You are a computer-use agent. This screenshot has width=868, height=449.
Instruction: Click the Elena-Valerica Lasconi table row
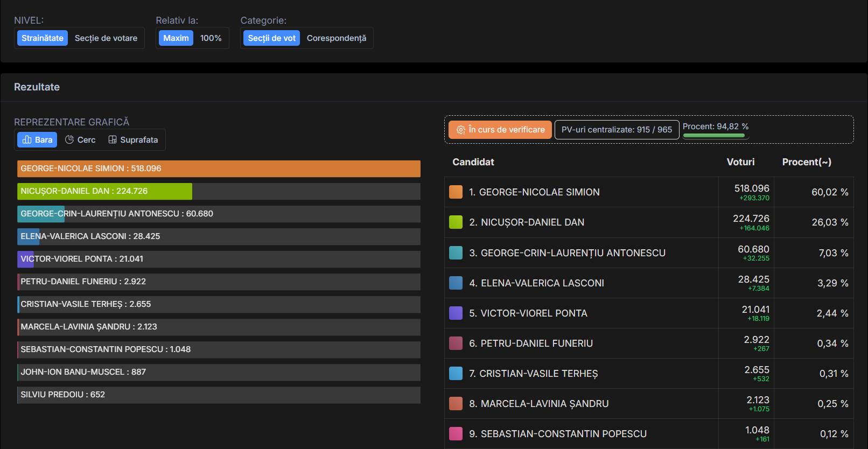click(x=582, y=283)
